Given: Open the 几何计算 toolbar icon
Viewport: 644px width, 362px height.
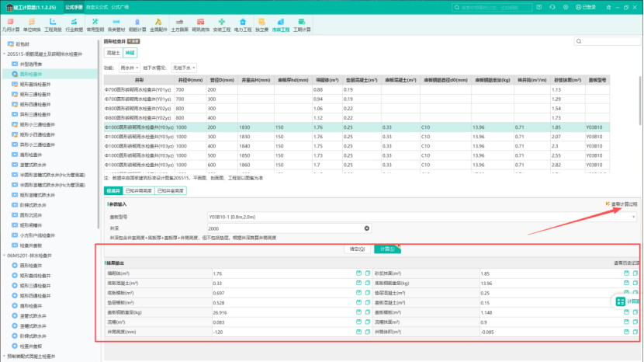Looking at the screenshot, I should click(11, 23).
